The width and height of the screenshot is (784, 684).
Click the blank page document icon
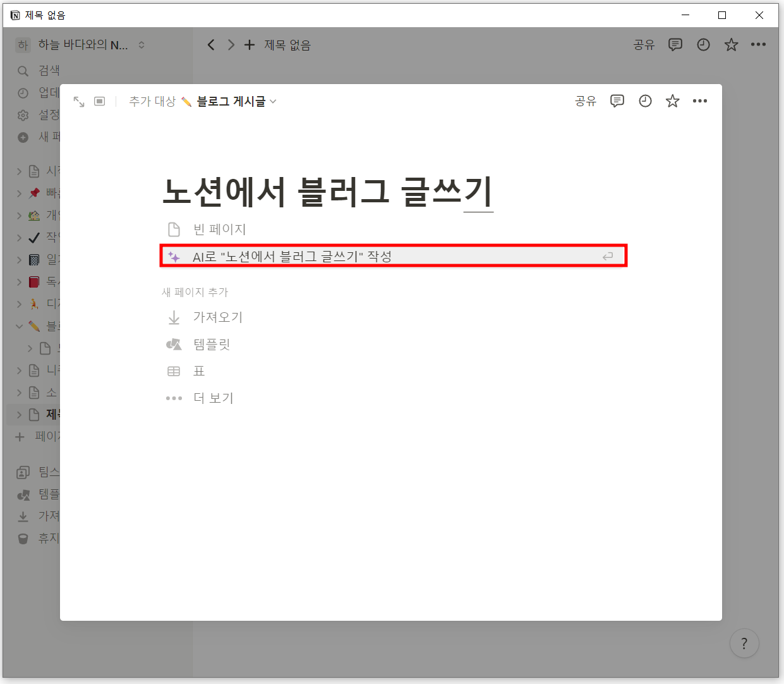[x=174, y=229]
